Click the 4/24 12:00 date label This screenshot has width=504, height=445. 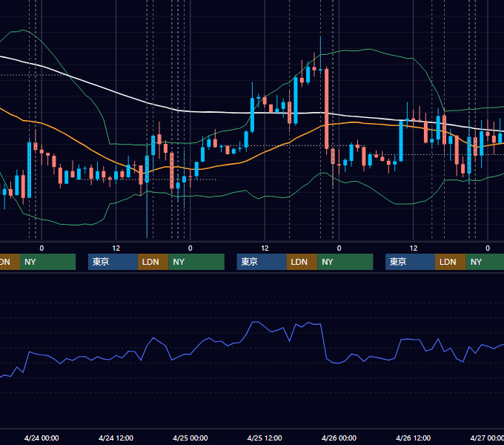coord(116,438)
